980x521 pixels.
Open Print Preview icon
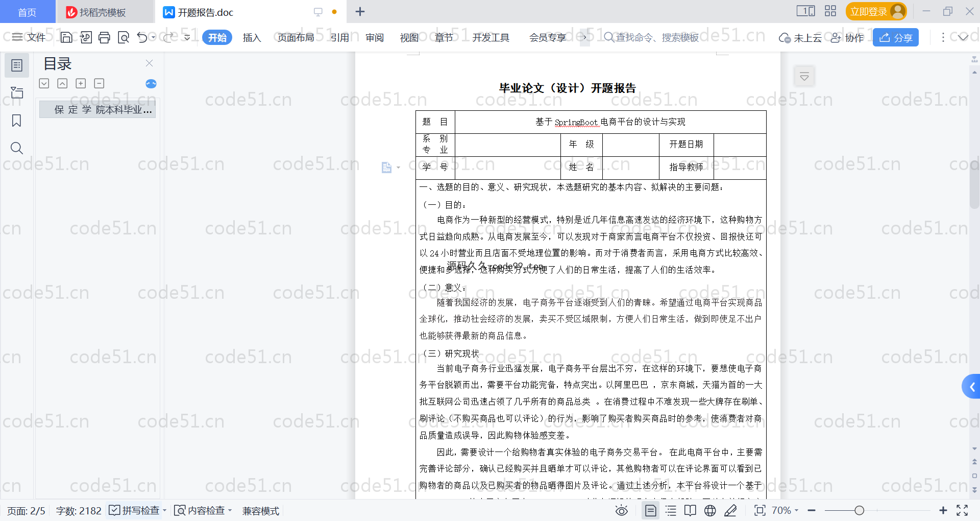tap(124, 37)
